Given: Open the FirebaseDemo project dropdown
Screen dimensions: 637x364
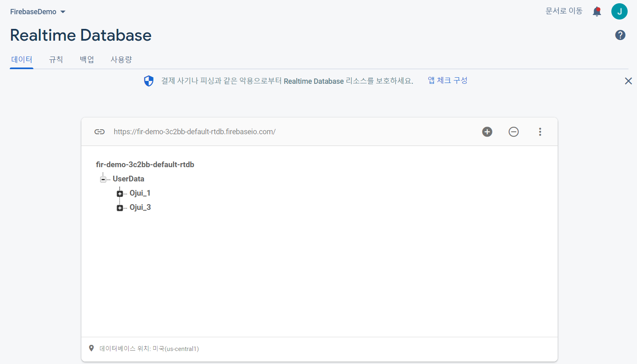Looking at the screenshot, I should pyautogui.click(x=37, y=12).
